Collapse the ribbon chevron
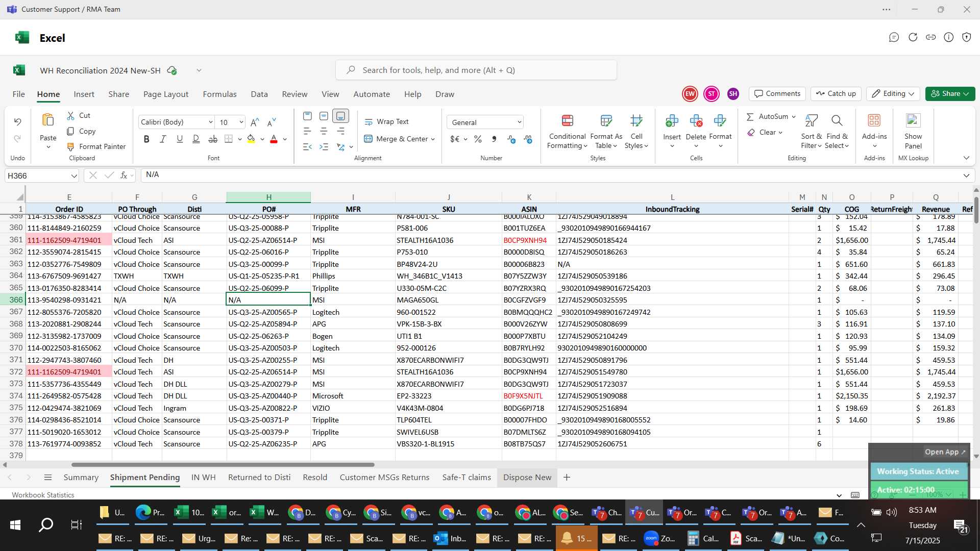Image resolution: width=980 pixels, height=551 pixels. pos(966,158)
